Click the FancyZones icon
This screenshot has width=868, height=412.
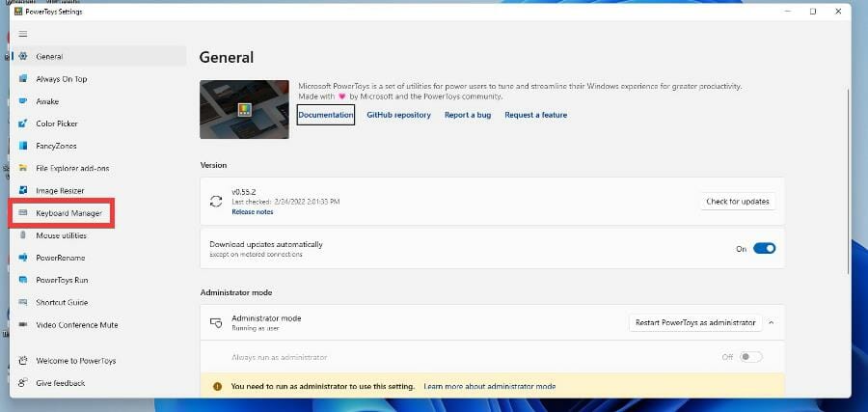[x=23, y=146]
